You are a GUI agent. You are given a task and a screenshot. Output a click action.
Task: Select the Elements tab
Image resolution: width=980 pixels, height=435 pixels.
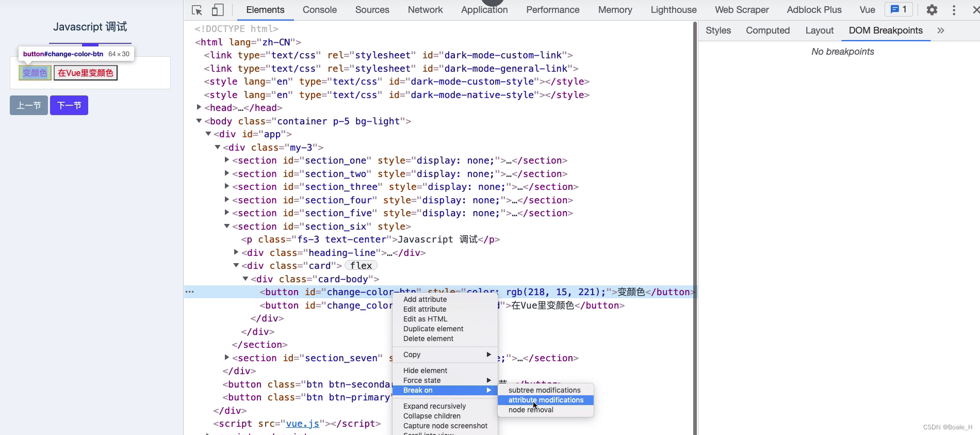(265, 10)
